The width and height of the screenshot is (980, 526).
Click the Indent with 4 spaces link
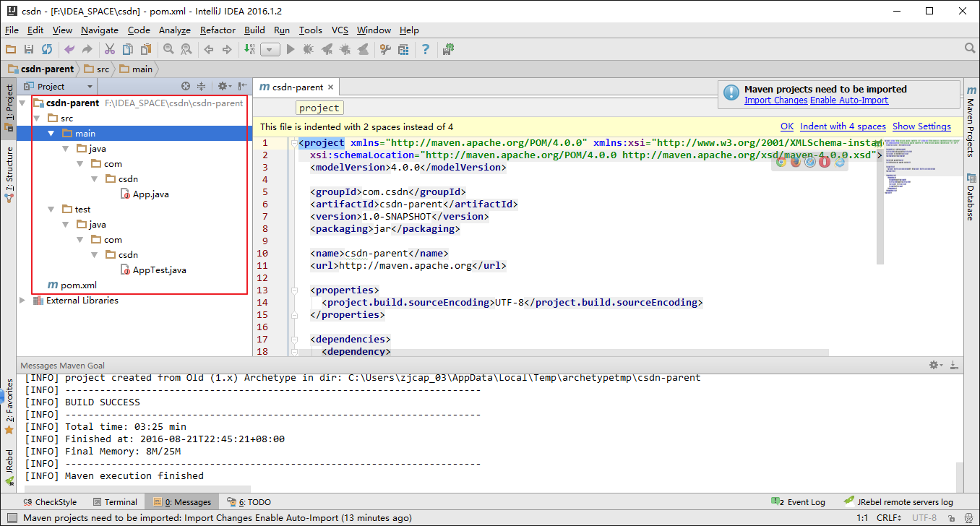(843, 126)
